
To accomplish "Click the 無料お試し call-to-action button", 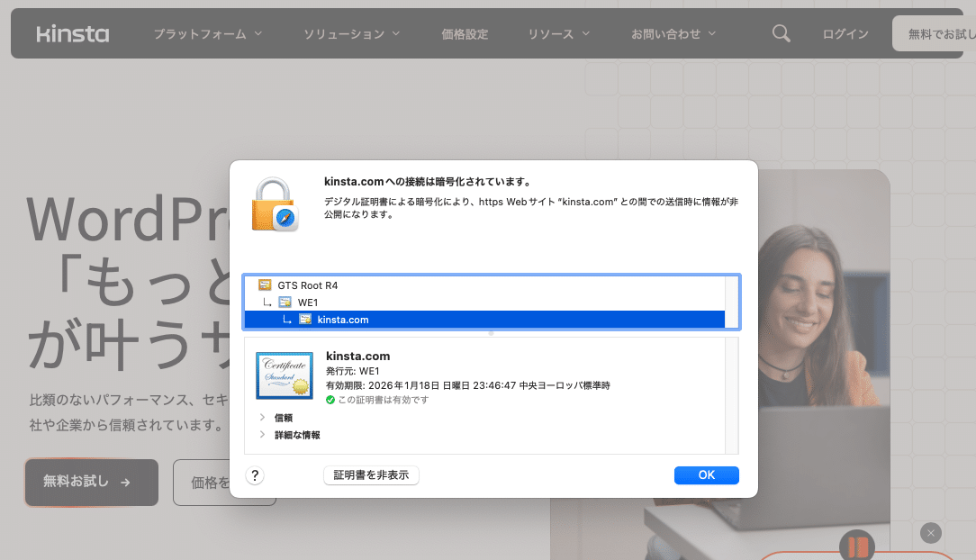I will coord(91,483).
